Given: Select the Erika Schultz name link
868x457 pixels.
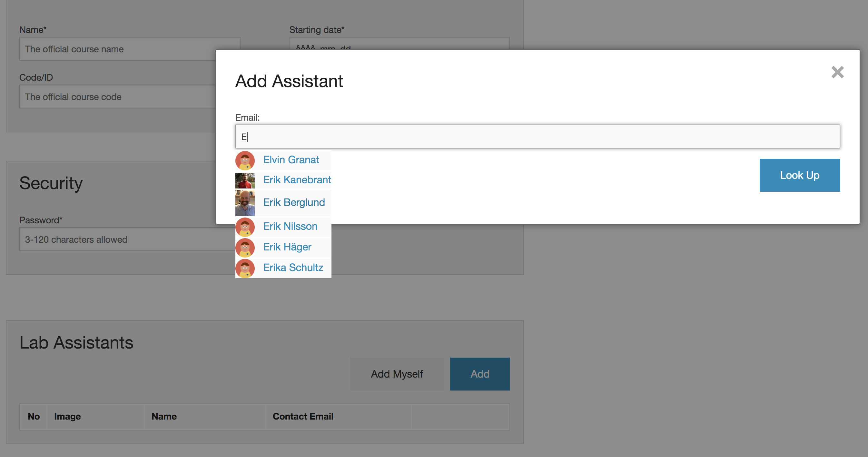Looking at the screenshot, I should click(293, 268).
